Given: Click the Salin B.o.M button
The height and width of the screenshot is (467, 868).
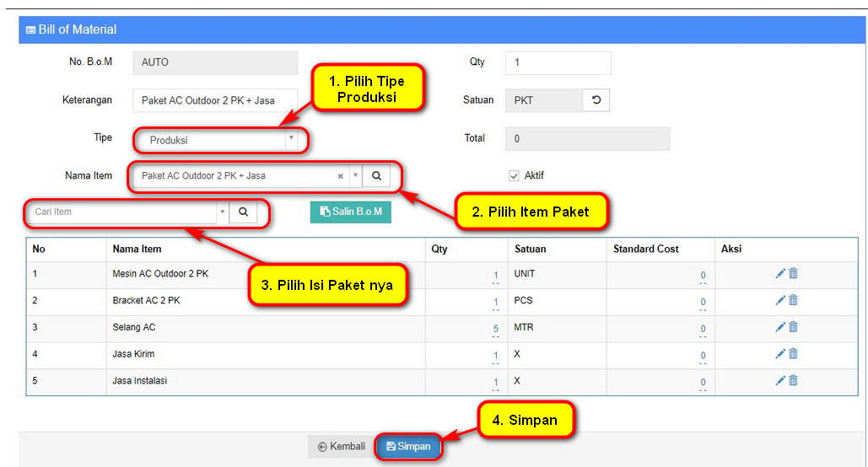Looking at the screenshot, I should click(351, 212).
